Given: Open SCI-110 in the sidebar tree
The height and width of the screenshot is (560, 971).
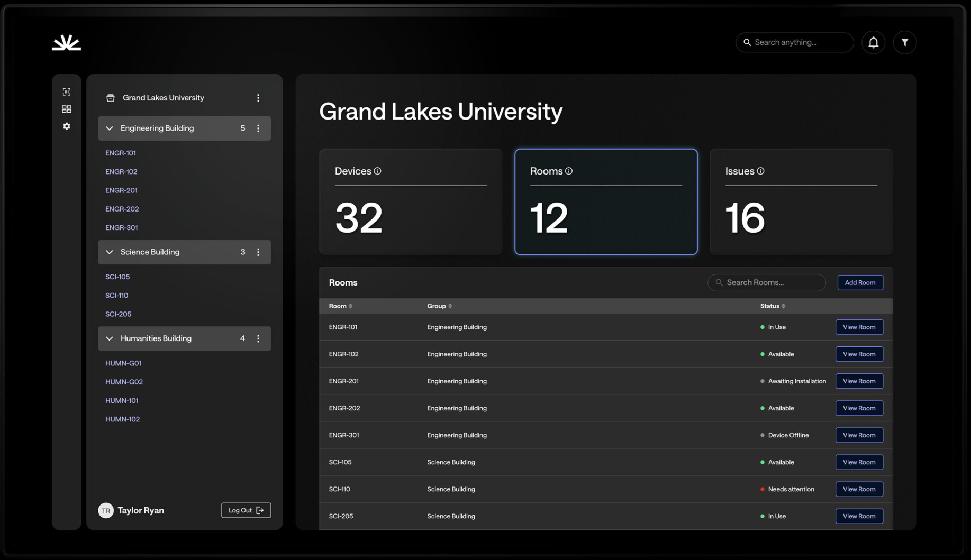Looking at the screenshot, I should [117, 296].
